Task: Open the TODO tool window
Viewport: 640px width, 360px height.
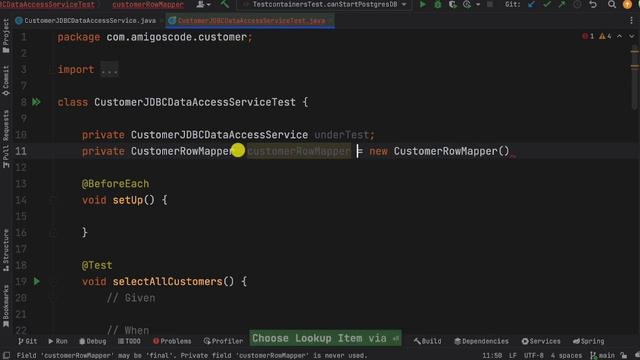Action: pos(129,341)
